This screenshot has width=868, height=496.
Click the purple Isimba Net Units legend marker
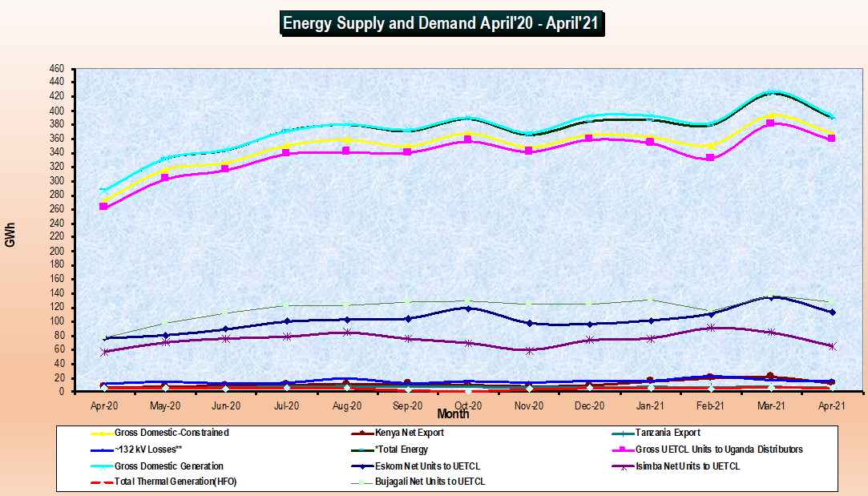[x=623, y=466]
